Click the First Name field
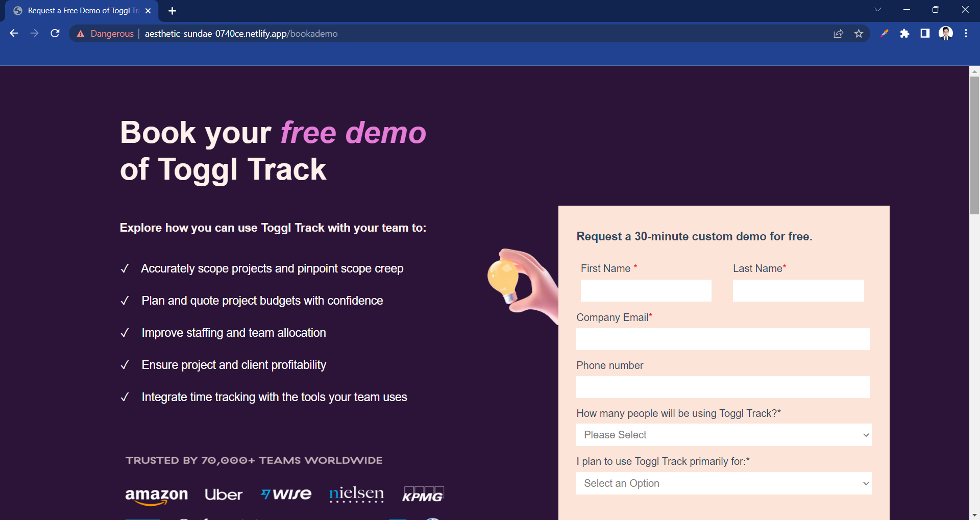Viewport: 980px width, 520px height. [646, 290]
